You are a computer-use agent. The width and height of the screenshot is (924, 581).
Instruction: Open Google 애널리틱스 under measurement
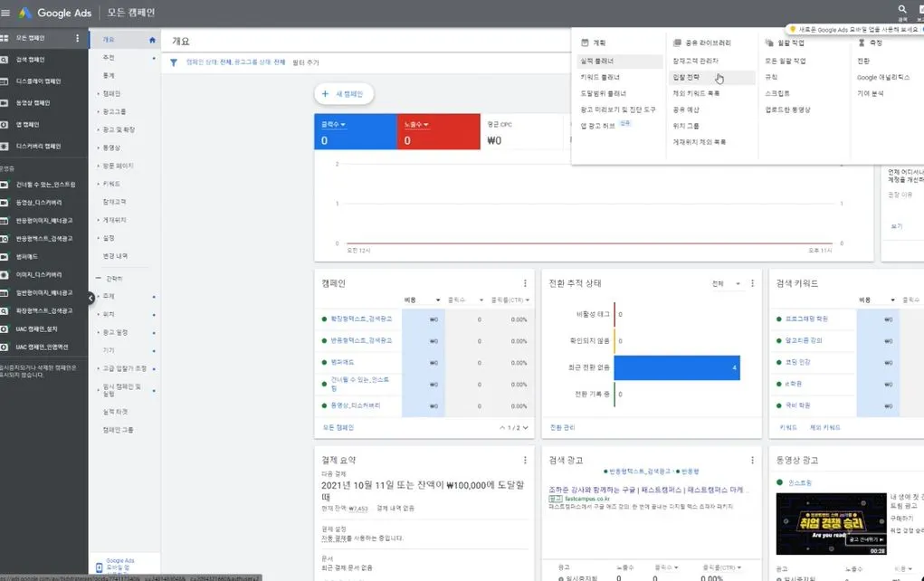click(x=883, y=78)
